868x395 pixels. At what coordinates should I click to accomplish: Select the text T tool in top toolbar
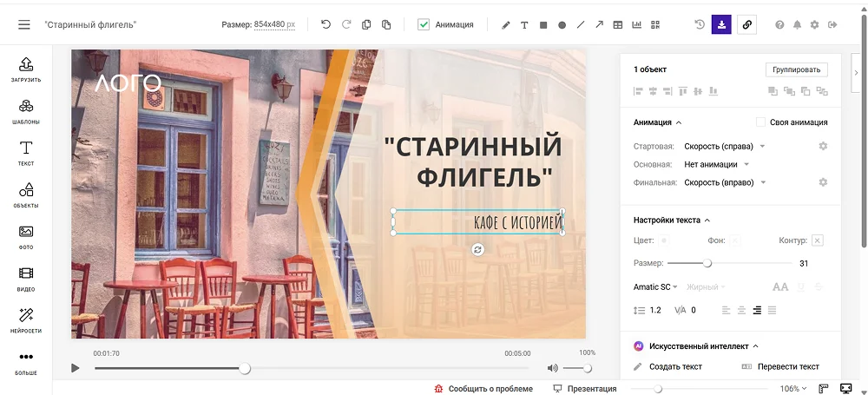tap(524, 25)
